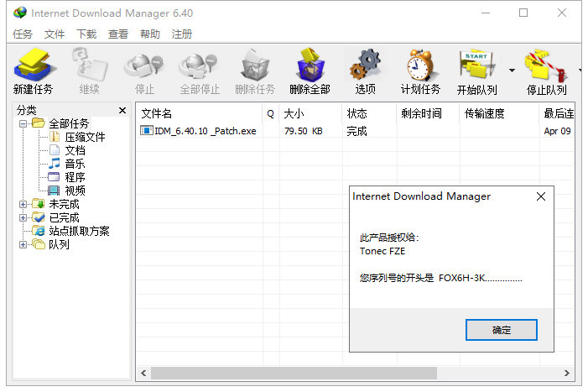Click the horizontal scrollbar right arrow
The image size is (588, 392).
(x=567, y=374)
